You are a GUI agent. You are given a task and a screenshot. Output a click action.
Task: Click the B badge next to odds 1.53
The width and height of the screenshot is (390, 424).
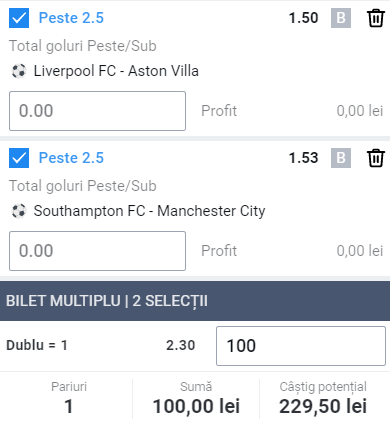click(341, 158)
